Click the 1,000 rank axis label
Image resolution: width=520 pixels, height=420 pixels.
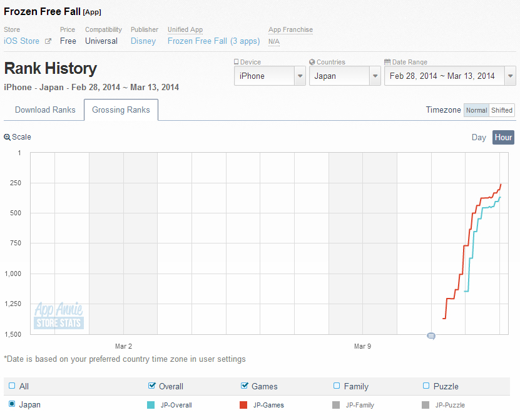click(x=13, y=274)
